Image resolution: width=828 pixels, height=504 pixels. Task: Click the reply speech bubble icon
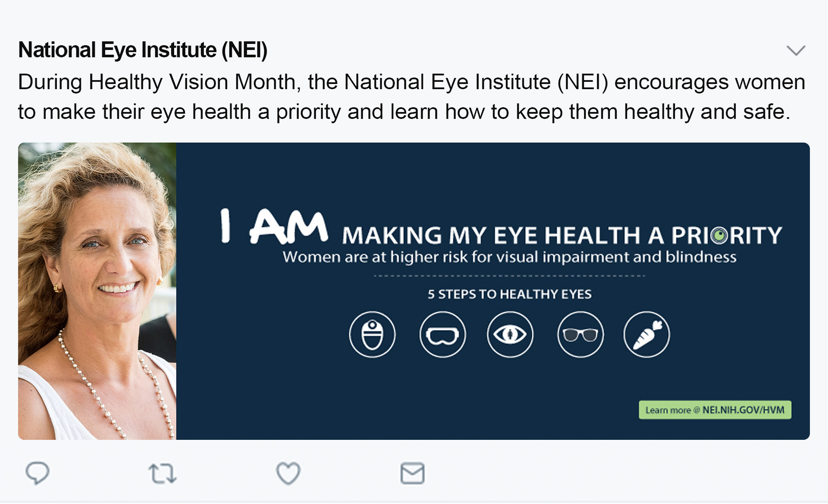pyautogui.click(x=38, y=473)
